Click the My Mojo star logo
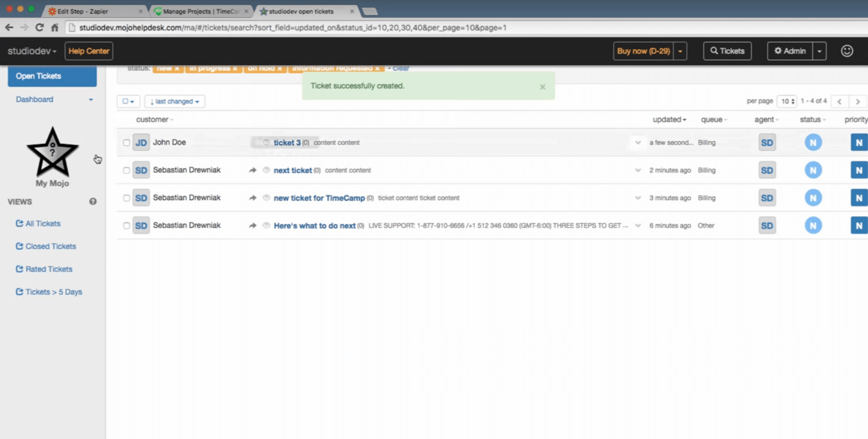Screen dimensions: 868x439 [53, 152]
